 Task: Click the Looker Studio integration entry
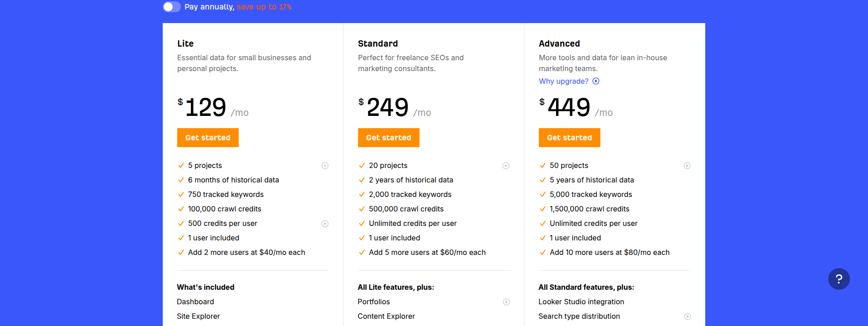581,302
